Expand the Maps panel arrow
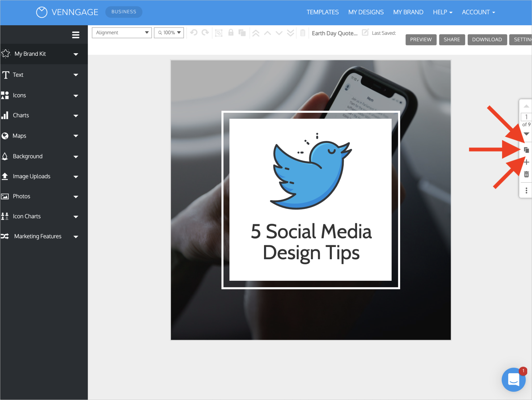 point(76,136)
